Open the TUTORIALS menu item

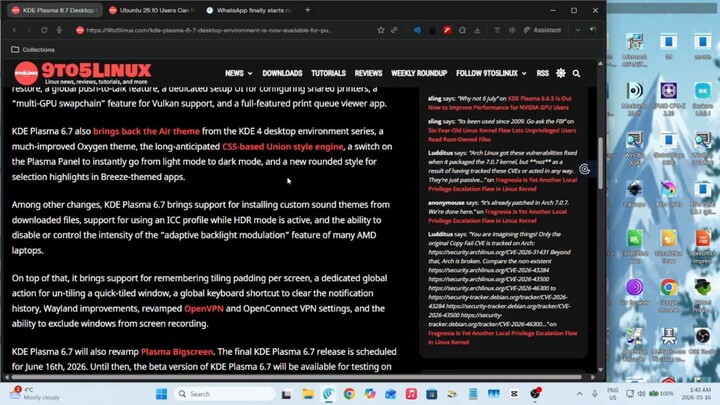pyautogui.click(x=328, y=73)
